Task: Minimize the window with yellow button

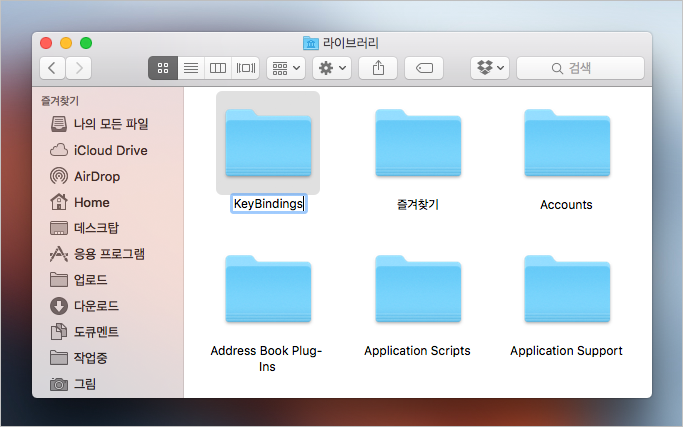Action: tap(66, 43)
